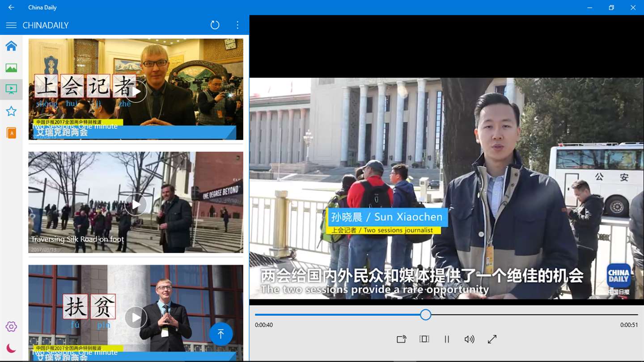This screenshot has height=362, width=644.
Task: Open the three-dot more options menu
Action: click(x=237, y=25)
